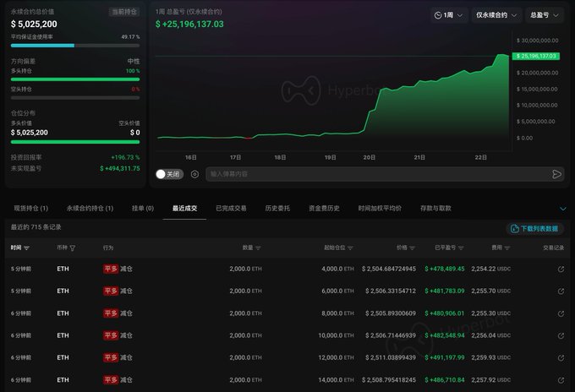Click the 当前持仓 badge

point(124,12)
